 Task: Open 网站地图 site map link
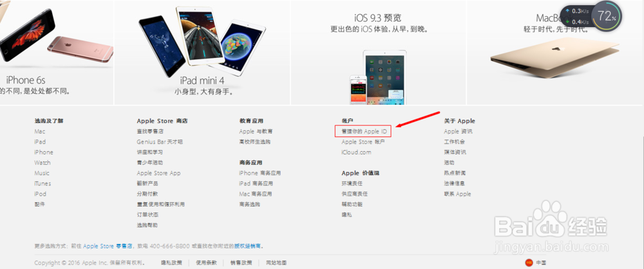[276, 263]
